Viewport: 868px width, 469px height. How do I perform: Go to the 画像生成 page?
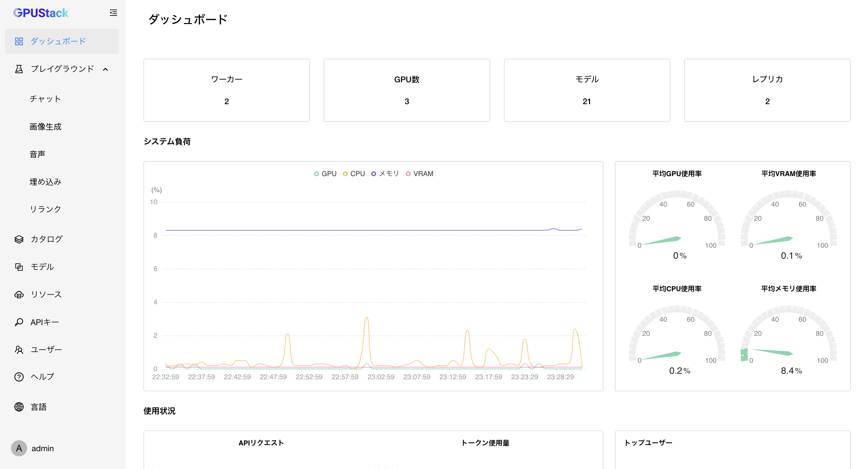tap(45, 127)
